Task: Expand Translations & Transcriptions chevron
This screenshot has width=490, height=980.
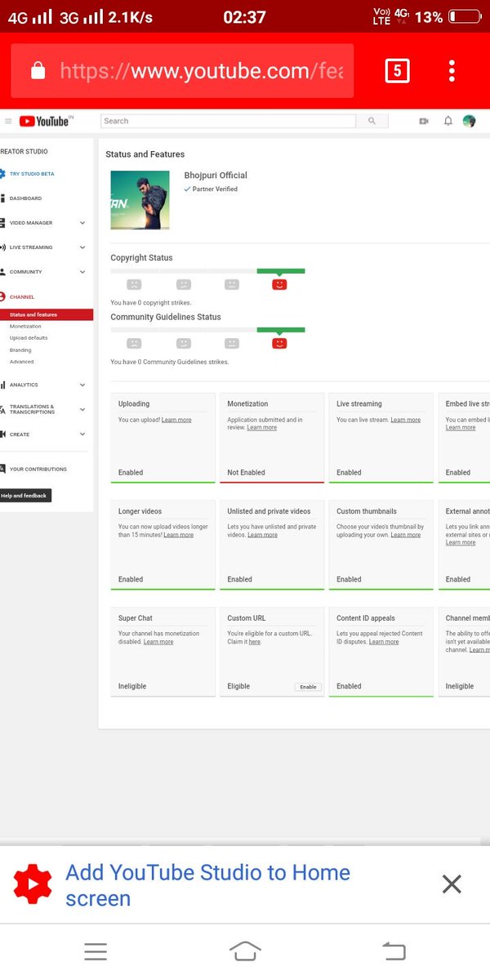Action: pos(82,409)
